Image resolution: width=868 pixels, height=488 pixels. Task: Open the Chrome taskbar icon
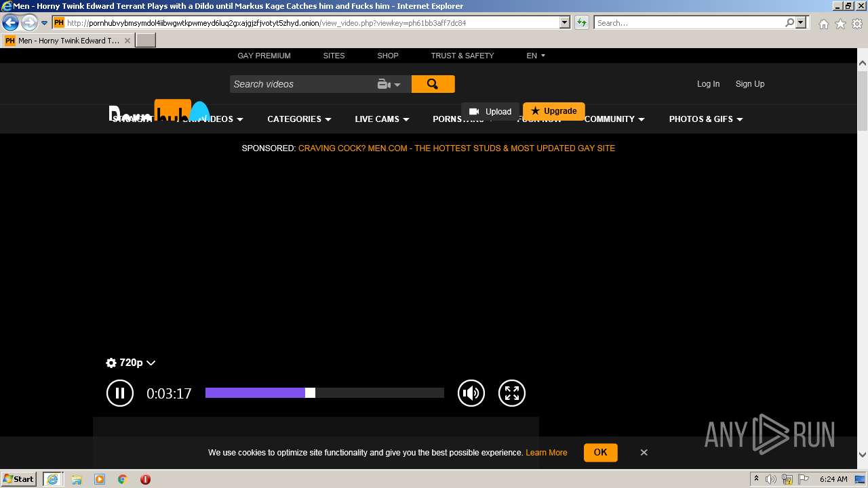(x=123, y=479)
